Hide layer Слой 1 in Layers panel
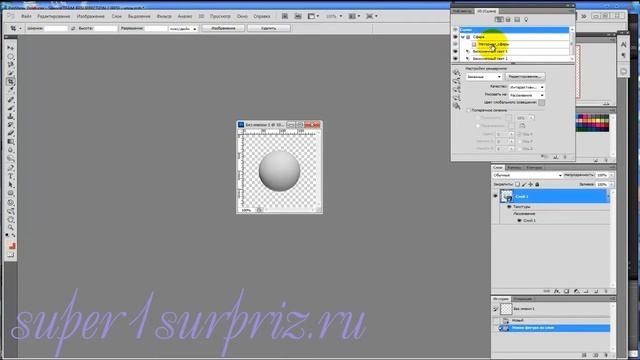This screenshot has height=360, width=640. click(495, 196)
